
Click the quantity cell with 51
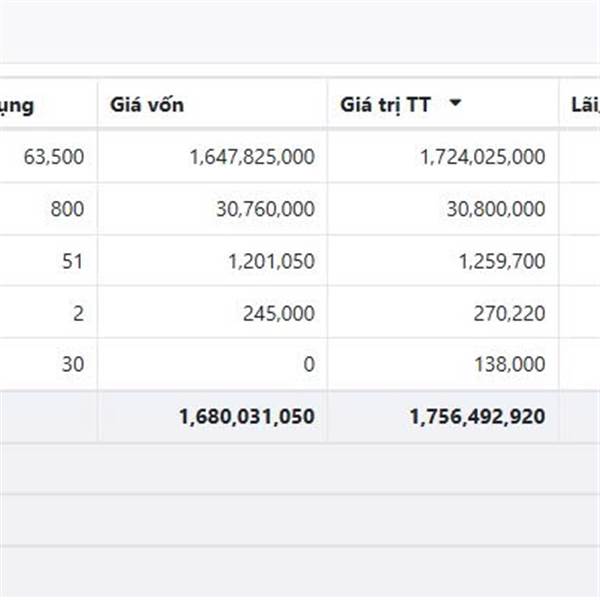tap(48, 261)
